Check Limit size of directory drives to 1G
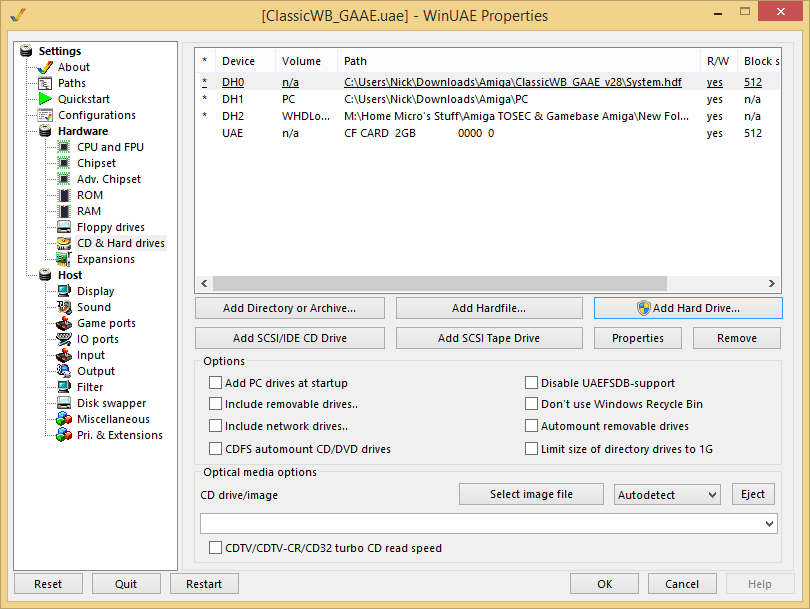 pos(532,449)
